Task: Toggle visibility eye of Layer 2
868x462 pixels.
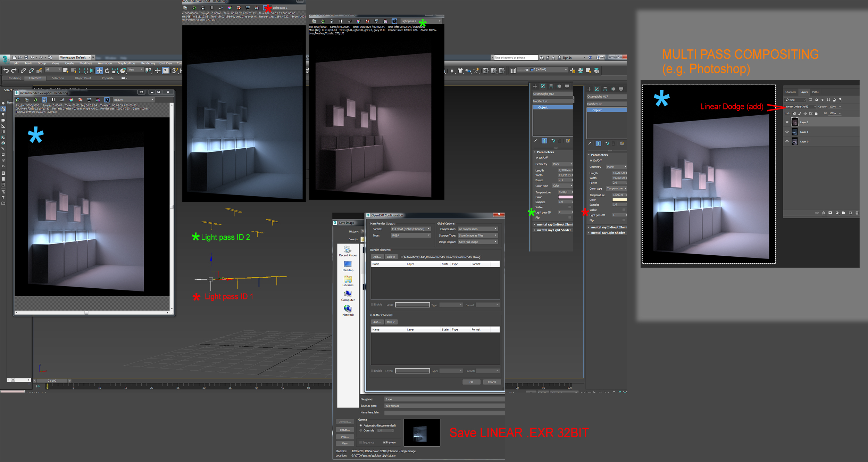Action: (787, 122)
